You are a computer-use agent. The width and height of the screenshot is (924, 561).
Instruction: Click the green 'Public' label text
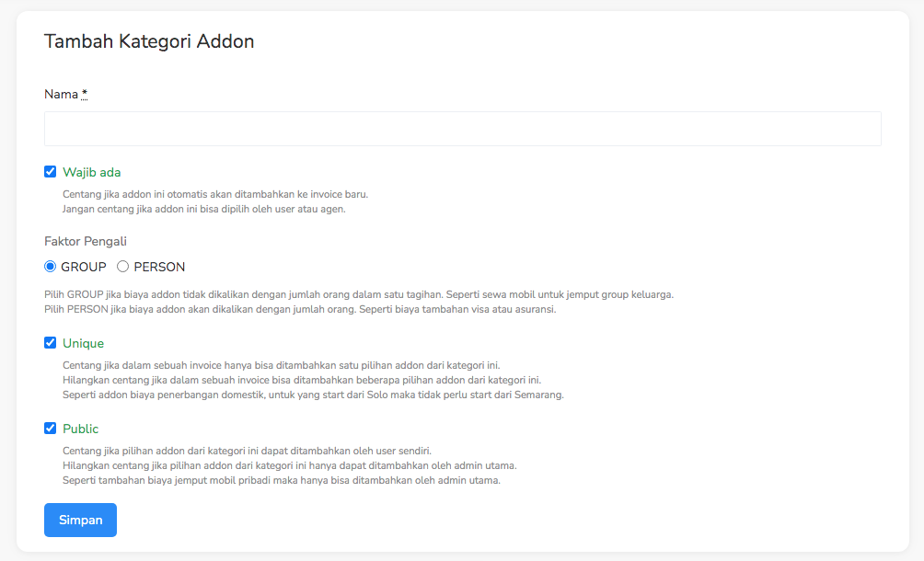[x=80, y=429]
